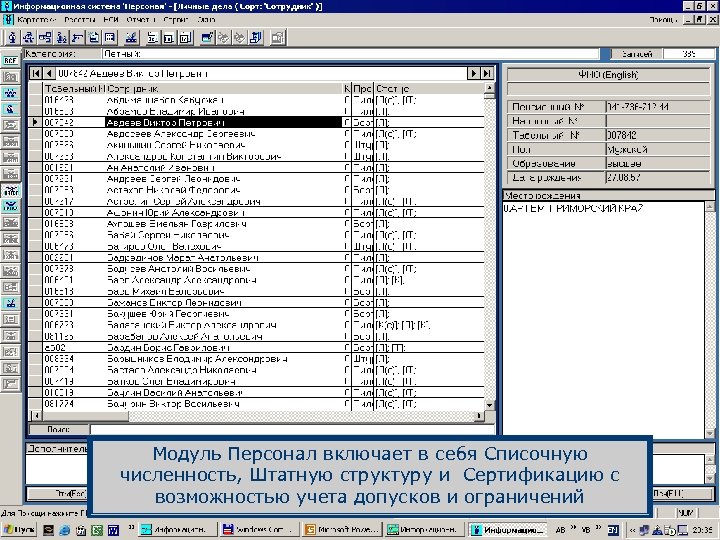Image resolution: width=720 pixels, height=540 pixels.
Task: Jump to the first record with navigator
Action: point(35,73)
